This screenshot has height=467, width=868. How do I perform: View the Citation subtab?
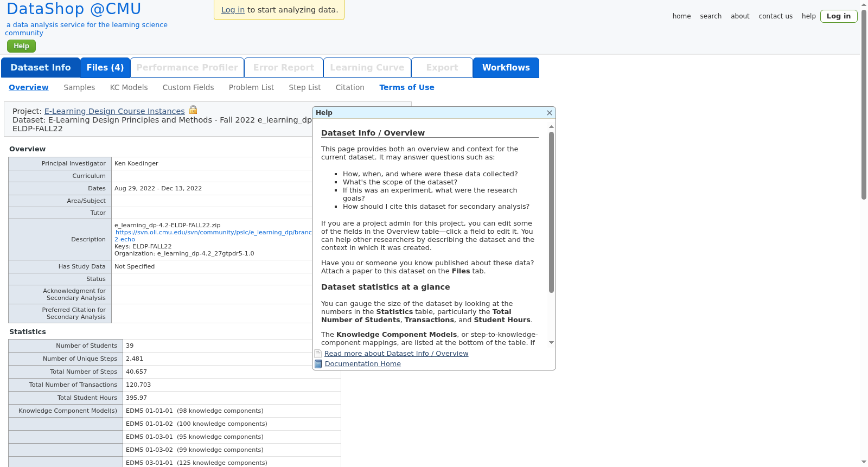click(350, 87)
